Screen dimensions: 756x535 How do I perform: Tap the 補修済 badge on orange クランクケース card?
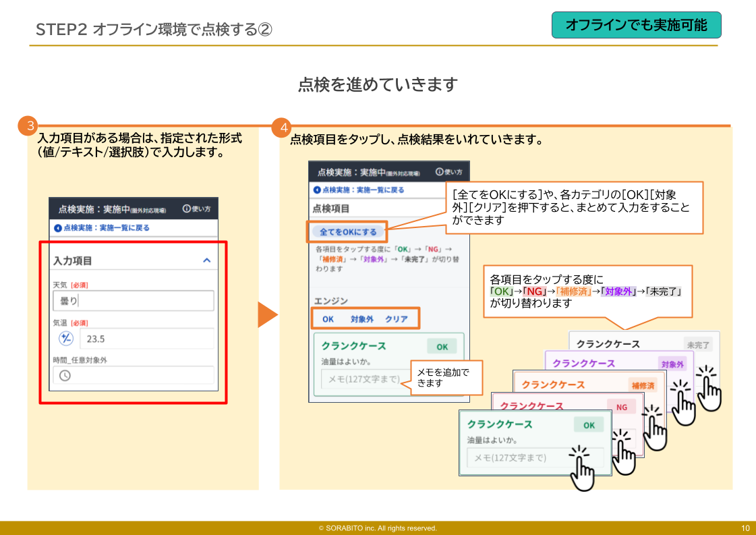tap(643, 385)
